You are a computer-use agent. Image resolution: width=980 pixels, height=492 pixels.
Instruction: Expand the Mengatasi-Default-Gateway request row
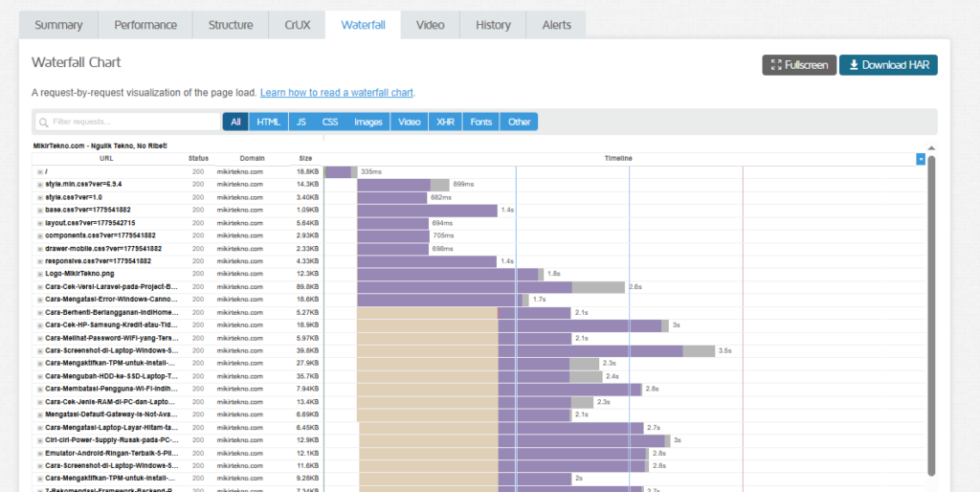[40, 415]
